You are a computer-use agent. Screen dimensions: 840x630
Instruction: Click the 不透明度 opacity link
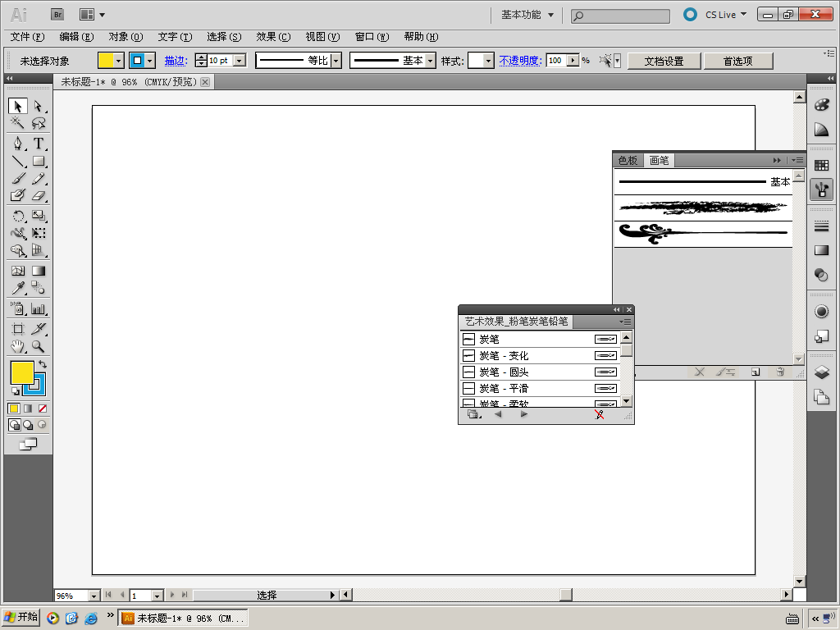tap(520, 61)
